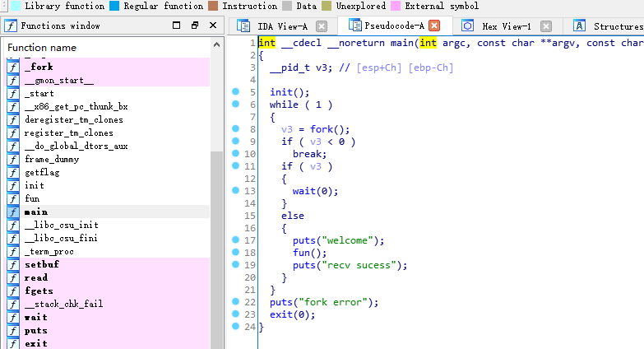Select register_tm_clones function row

point(108,133)
